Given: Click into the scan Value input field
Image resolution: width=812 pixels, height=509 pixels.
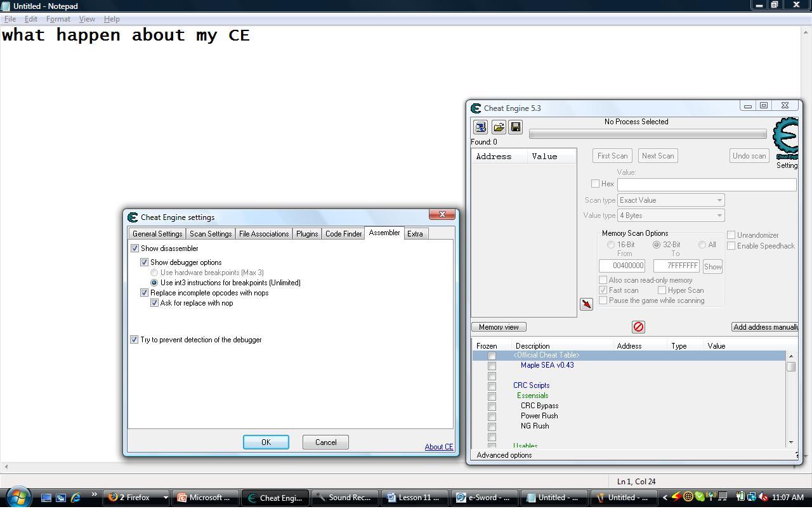Looking at the screenshot, I should [x=707, y=184].
